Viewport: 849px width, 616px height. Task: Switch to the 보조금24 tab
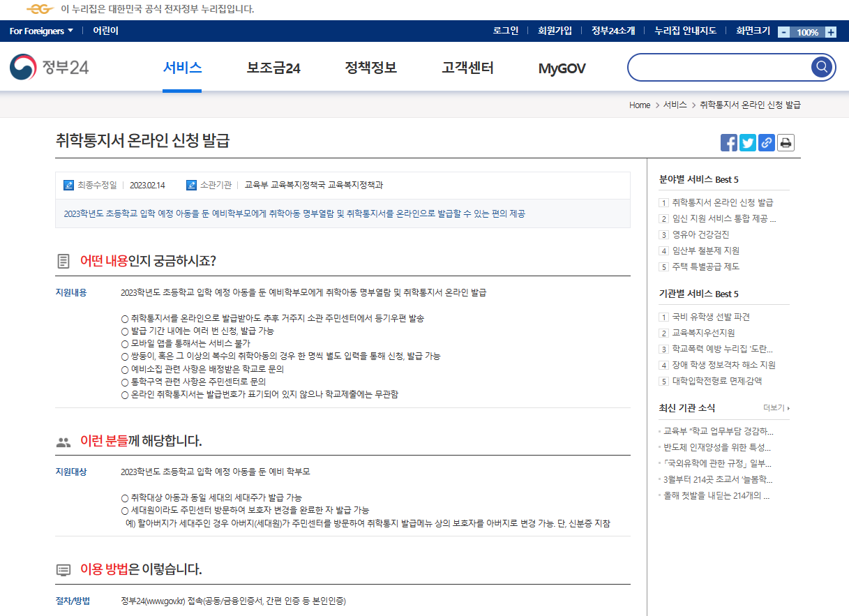pyautogui.click(x=273, y=67)
